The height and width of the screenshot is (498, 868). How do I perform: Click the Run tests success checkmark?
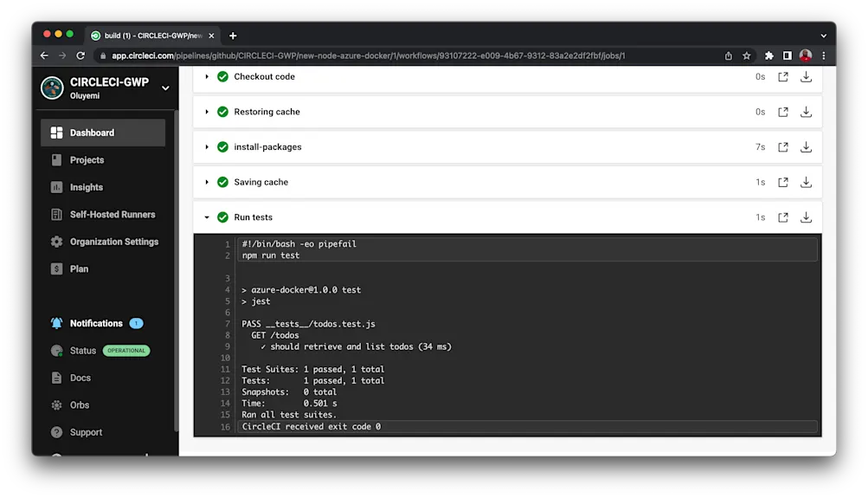222,217
